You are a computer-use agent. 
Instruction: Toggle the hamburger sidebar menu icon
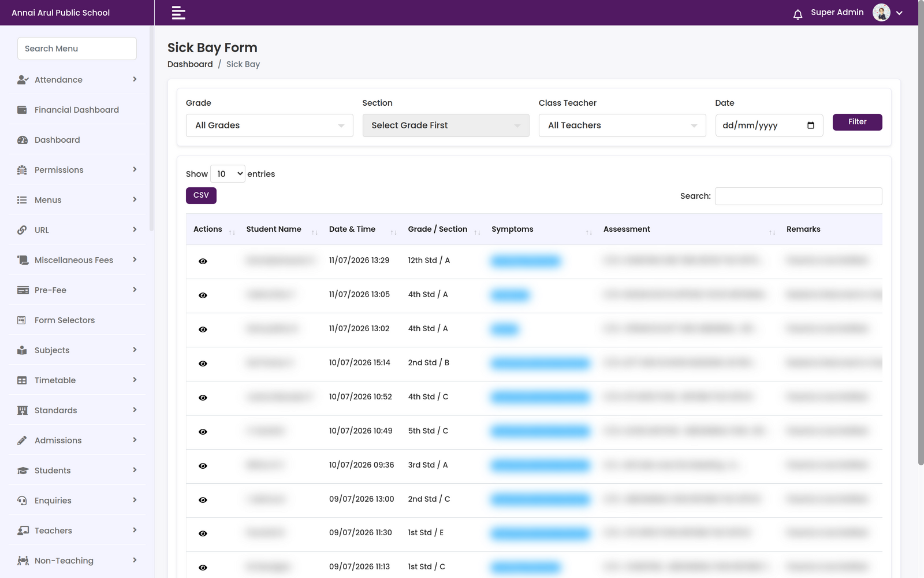point(178,13)
